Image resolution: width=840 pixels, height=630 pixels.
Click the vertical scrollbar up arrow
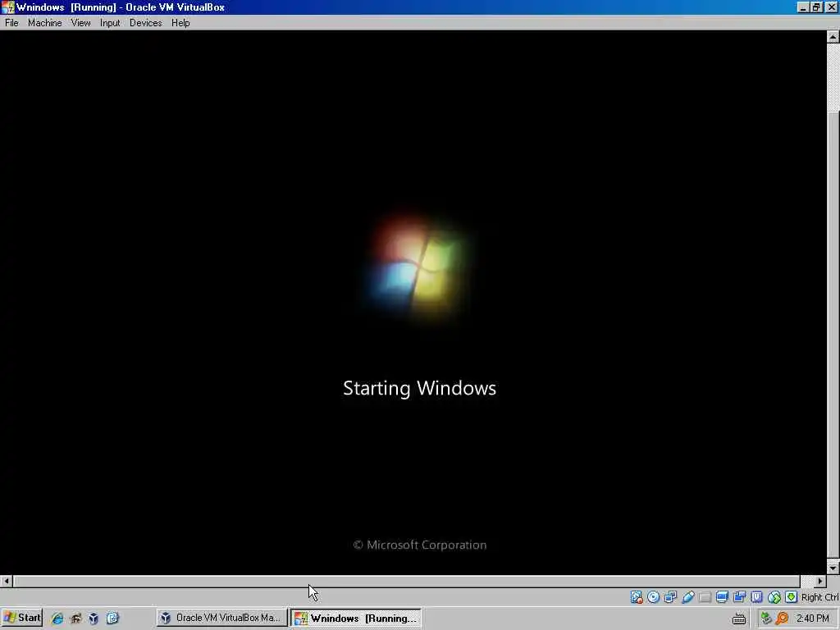coord(833,36)
